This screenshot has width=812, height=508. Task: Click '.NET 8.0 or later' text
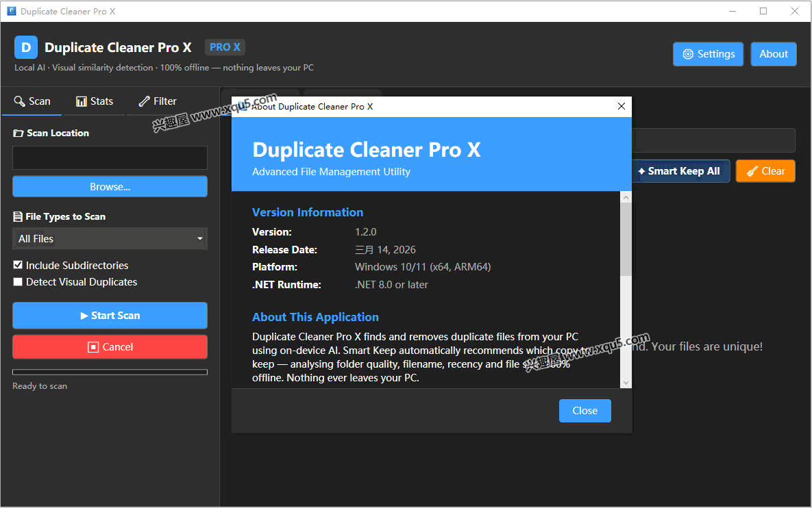391,285
